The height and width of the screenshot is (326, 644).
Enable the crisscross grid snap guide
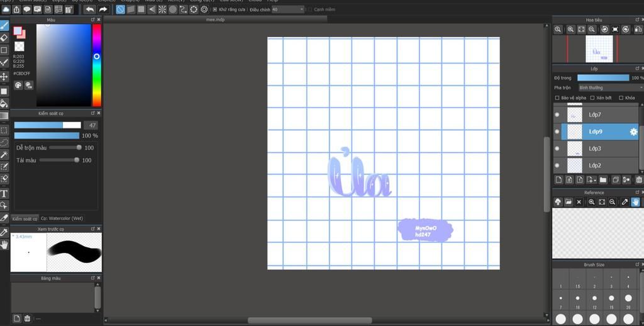point(142,9)
